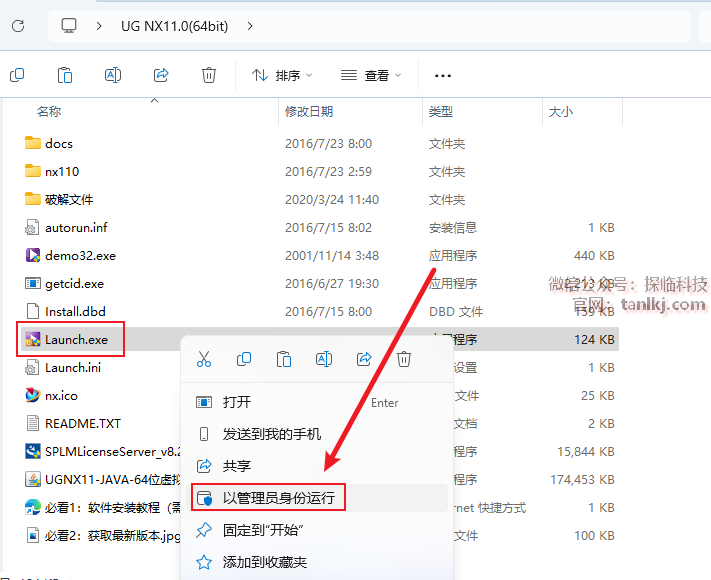
Task: Click the This PC monitor icon in address bar
Action: (69, 25)
